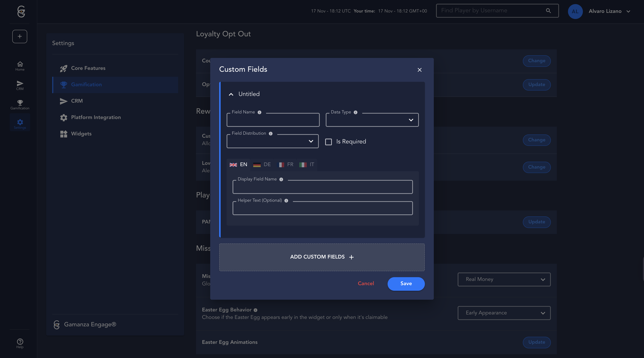Select Platform Integration in Settings menu
The width and height of the screenshot is (644, 358).
96,117
